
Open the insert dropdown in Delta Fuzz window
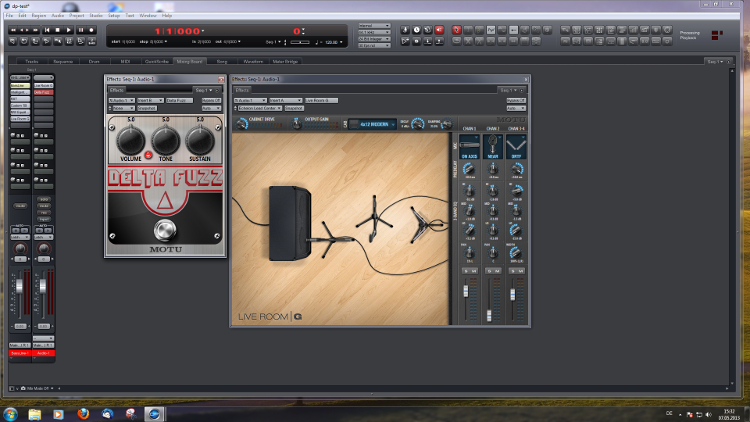[150, 100]
